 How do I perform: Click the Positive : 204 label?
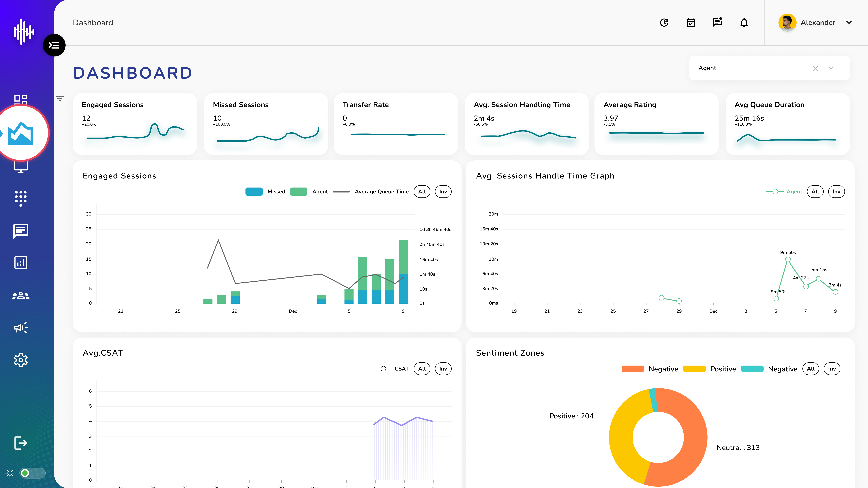pyautogui.click(x=571, y=416)
